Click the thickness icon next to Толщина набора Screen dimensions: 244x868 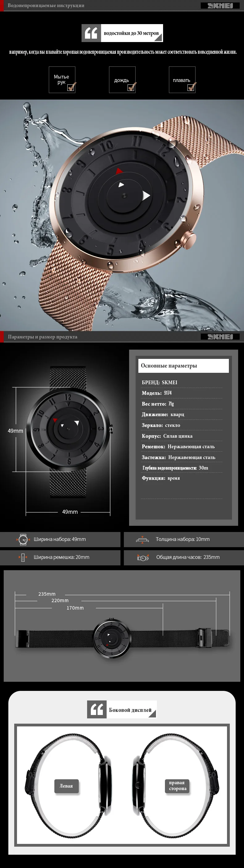[142, 539]
